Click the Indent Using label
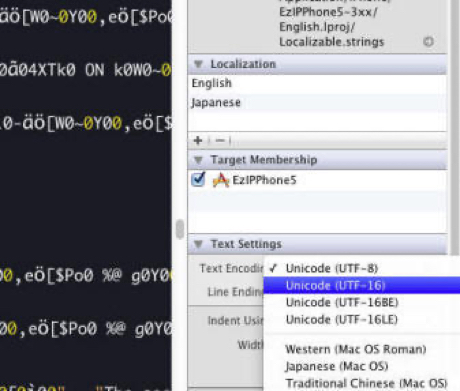The height and width of the screenshot is (391, 460). coord(235,321)
